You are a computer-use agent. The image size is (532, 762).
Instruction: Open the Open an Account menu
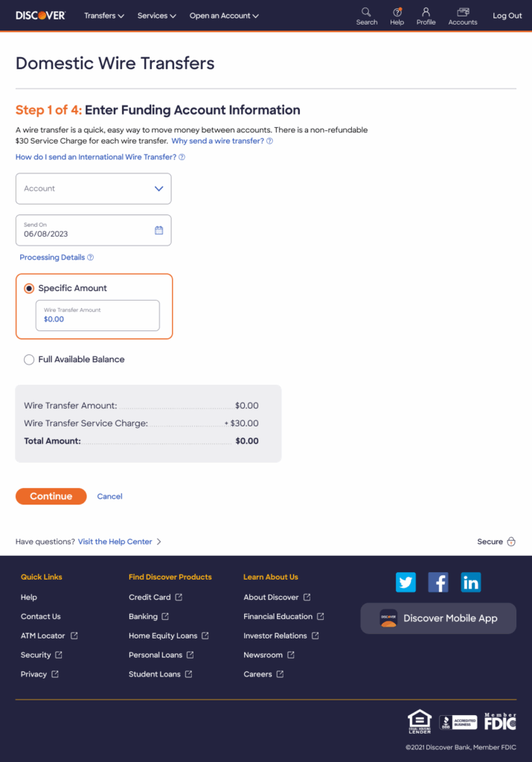pyautogui.click(x=224, y=16)
